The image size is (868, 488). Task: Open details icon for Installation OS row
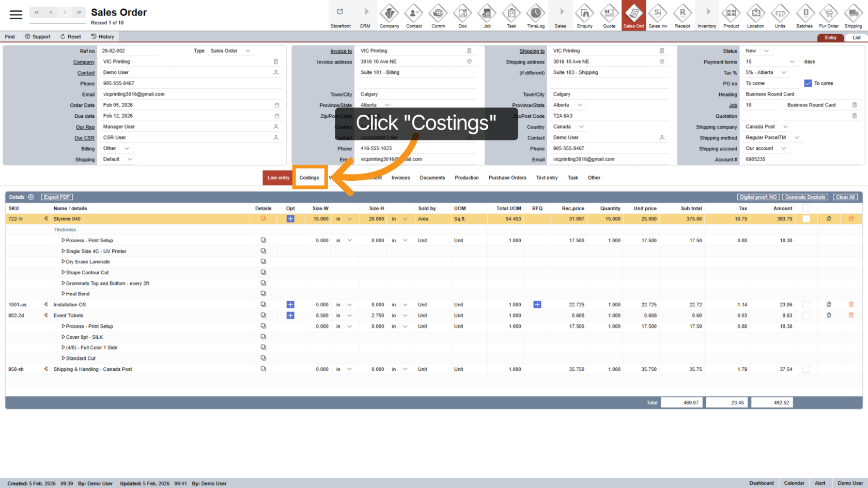263,305
